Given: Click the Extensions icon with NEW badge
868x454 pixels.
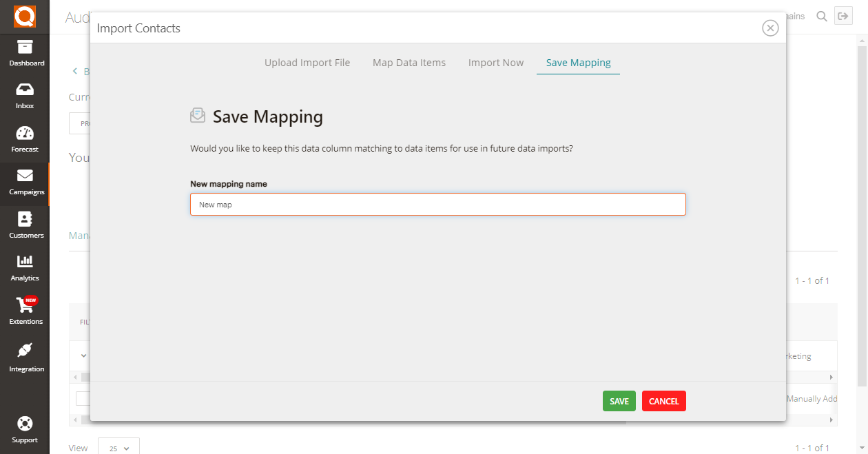Looking at the screenshot, I should [x=25, y=311].
